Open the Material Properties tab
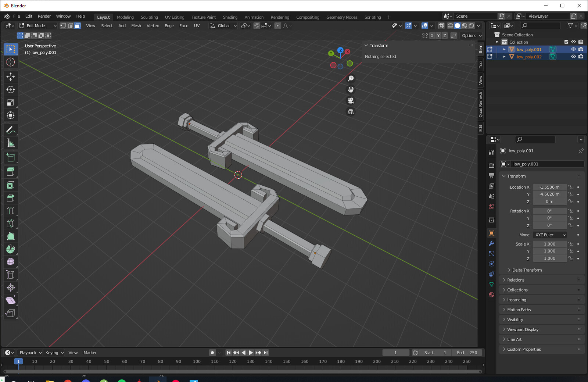The width and height of the screenshot is (588, 382). (491, 294)
